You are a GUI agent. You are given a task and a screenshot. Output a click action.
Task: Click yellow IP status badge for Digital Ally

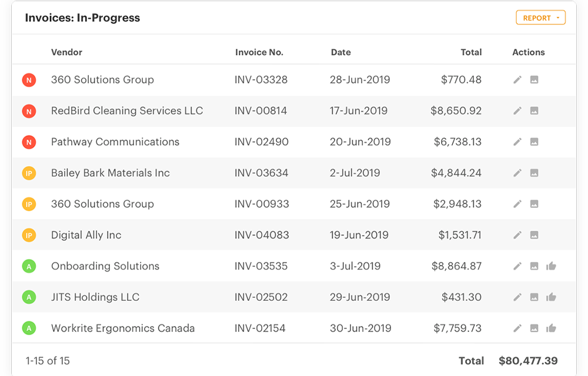pos(29,236)
